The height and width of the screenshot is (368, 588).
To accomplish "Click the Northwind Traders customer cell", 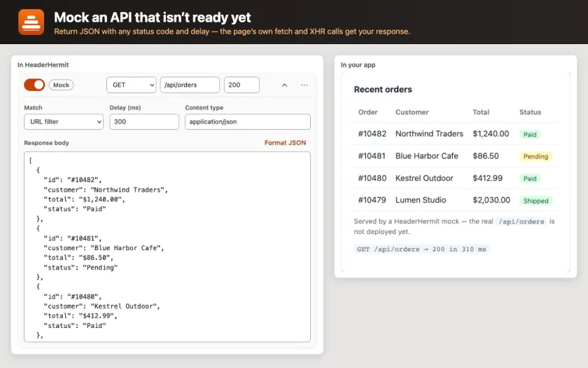I will pos(429,134).
